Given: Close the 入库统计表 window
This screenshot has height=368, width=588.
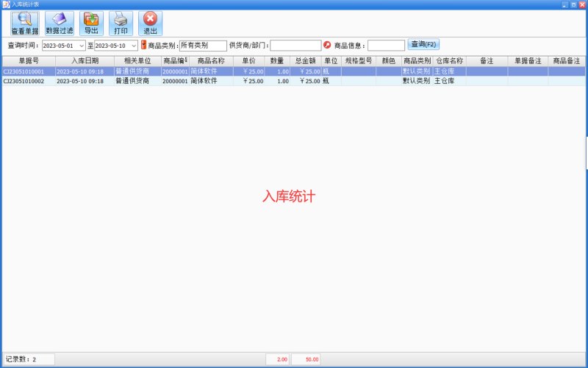Looking at the screenshot, I should (x=582, y=5).
